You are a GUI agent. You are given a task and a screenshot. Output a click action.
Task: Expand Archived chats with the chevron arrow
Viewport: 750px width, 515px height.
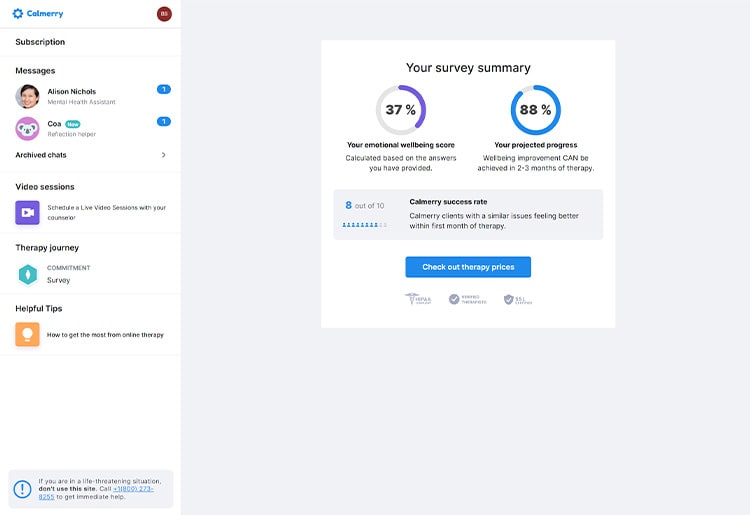pos(164,155)
